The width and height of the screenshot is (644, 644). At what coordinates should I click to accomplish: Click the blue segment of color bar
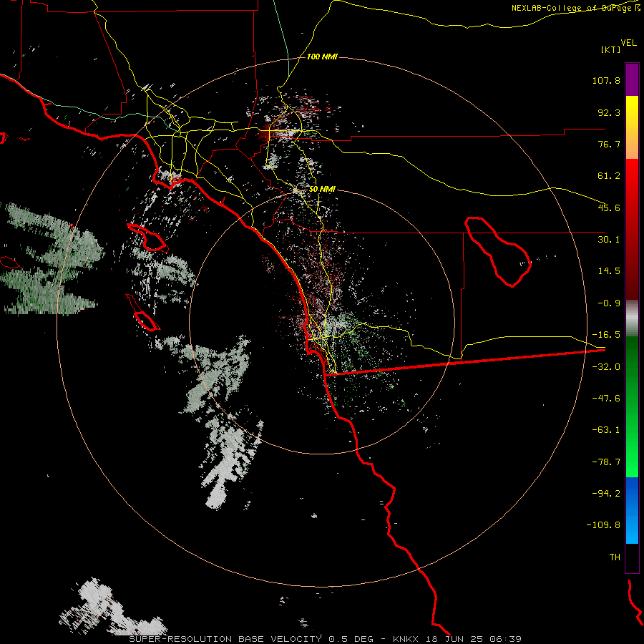pyautogui.click(x=632, y=510)
